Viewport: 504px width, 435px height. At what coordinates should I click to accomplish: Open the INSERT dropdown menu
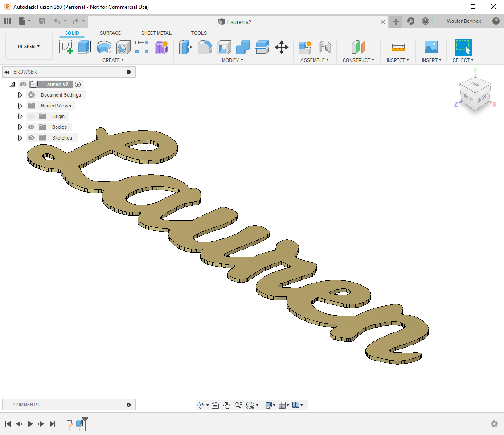click(x=432, y=60)
